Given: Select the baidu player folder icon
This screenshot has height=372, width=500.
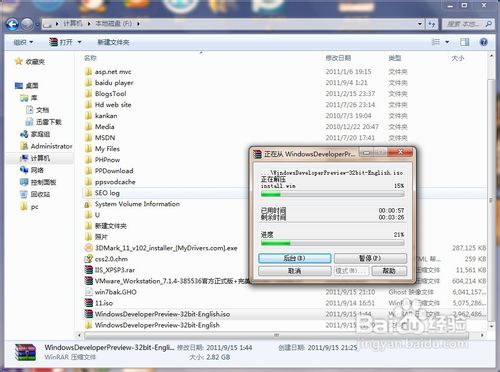Looking at the screenshot, I should click(88, 83).
